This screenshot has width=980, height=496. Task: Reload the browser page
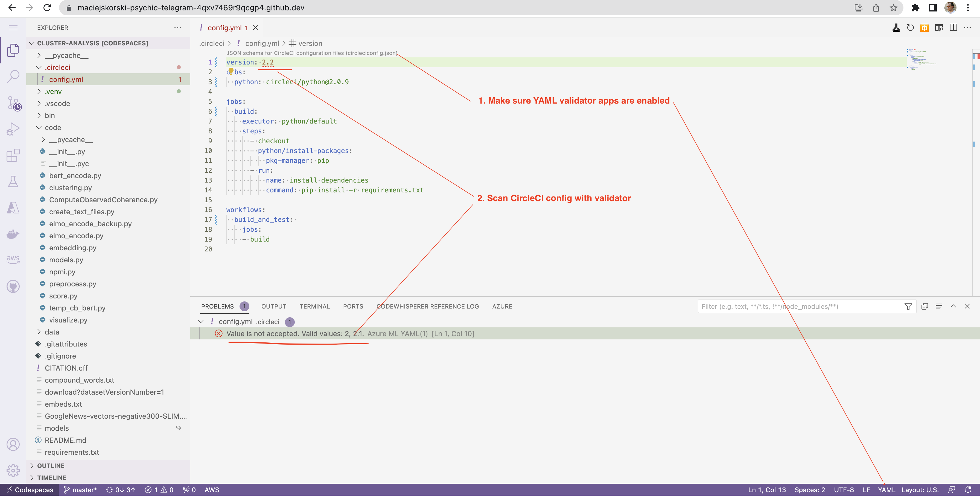point(47,8)
